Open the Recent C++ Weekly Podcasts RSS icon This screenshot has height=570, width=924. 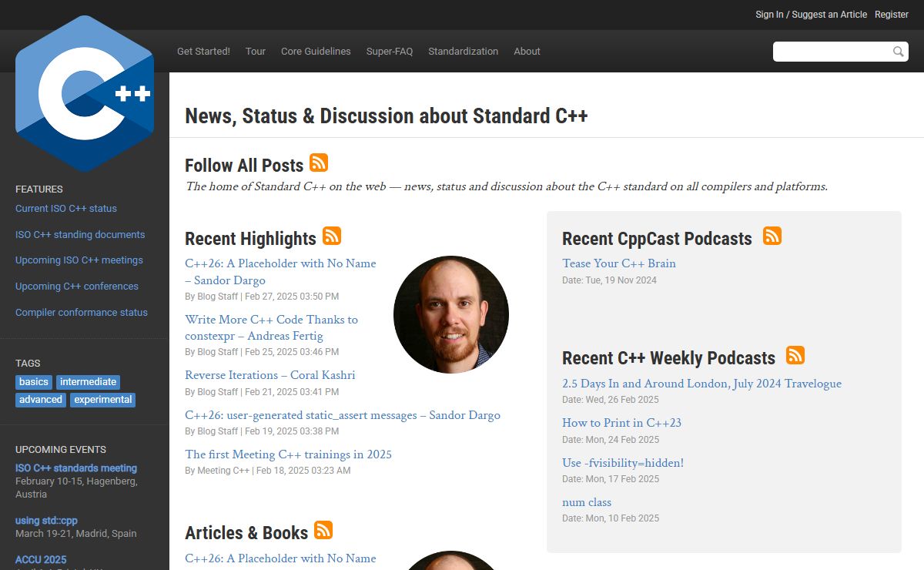click(795, 355)
